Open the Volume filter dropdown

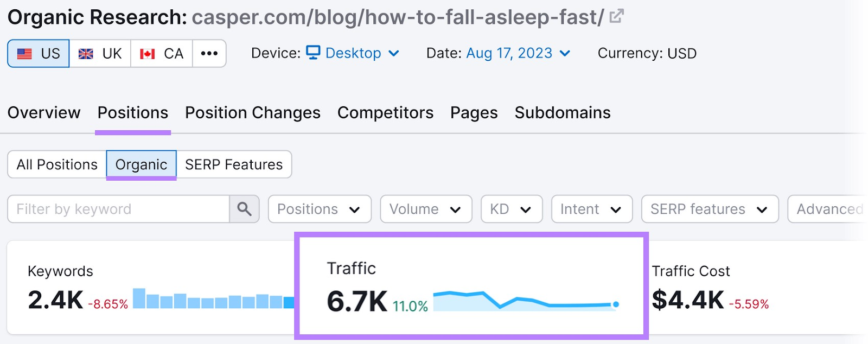point(425,209)
